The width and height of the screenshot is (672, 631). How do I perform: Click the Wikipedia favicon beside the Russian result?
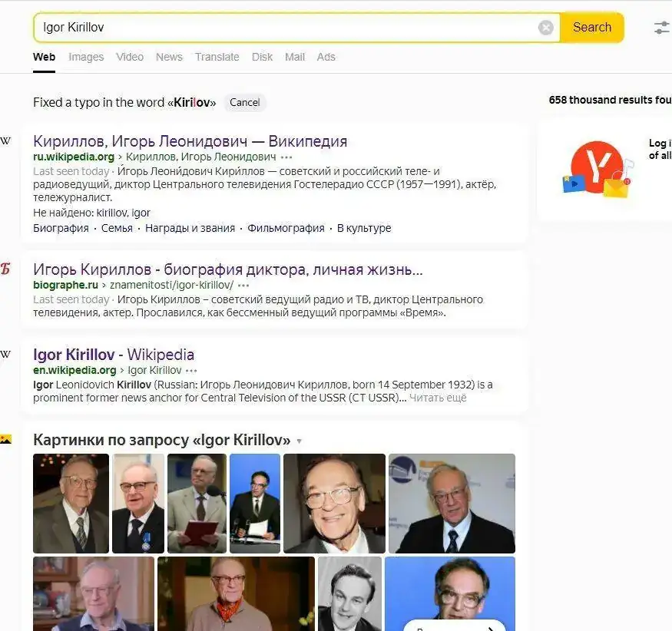point(5,141)
